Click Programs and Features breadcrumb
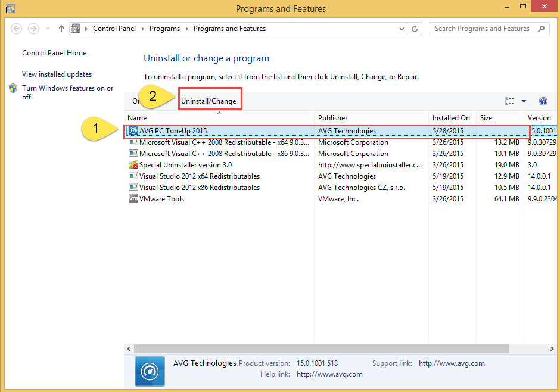This screenshot has width=560, height=392. pyautogui.click(x=229, y=29)
